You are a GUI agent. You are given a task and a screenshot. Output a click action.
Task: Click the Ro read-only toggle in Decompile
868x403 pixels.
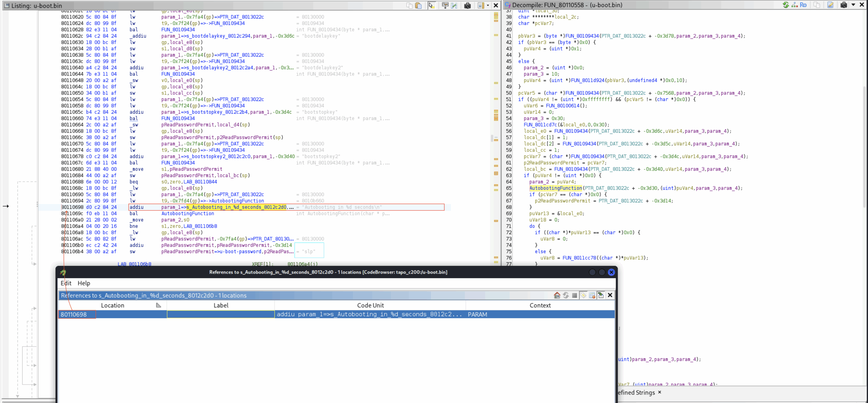click(x=803, y=5)
